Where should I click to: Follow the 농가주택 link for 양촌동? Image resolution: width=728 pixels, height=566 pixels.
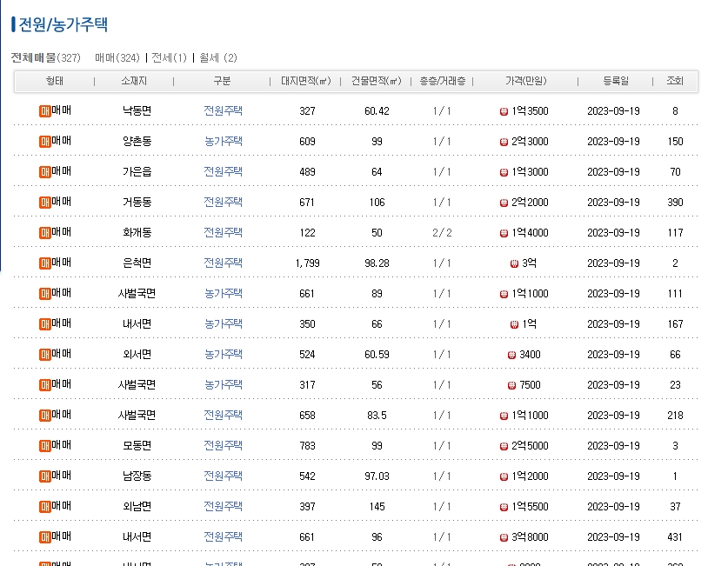tap(224, 140)
